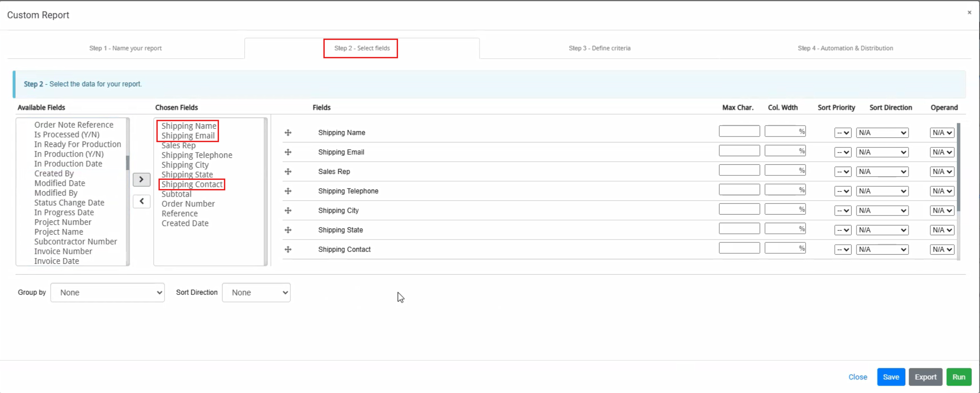Viewport: 980px width, 393px height.
Task: Grab drag handle beside Shipping Name row
Action: coord(288,133)
